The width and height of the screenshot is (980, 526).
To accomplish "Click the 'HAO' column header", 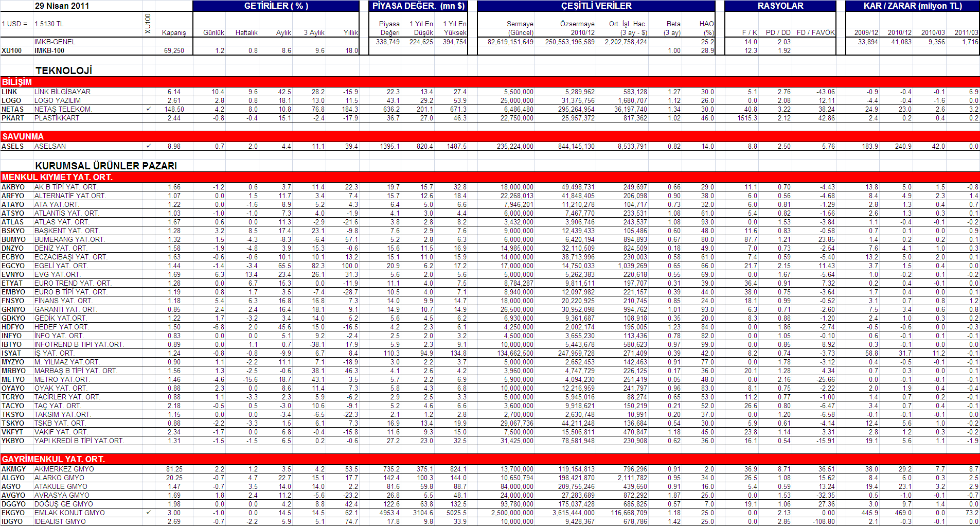I will [x=707, y=24].
